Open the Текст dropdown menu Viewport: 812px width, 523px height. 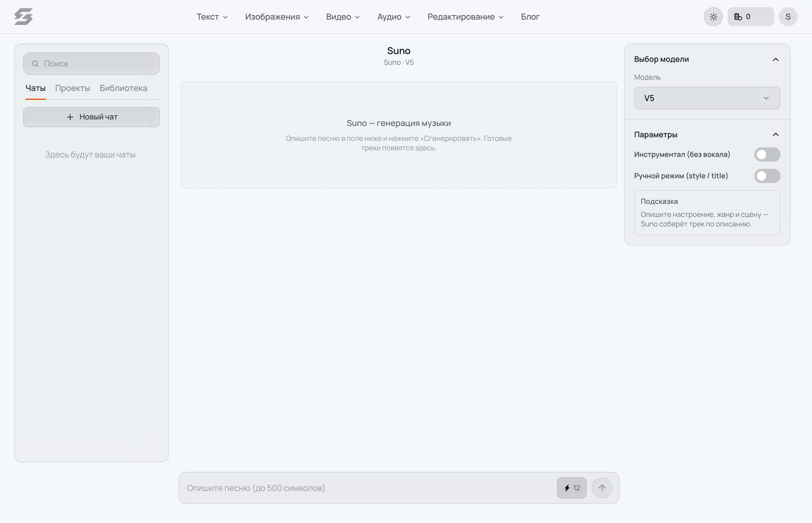click(212, 17)
